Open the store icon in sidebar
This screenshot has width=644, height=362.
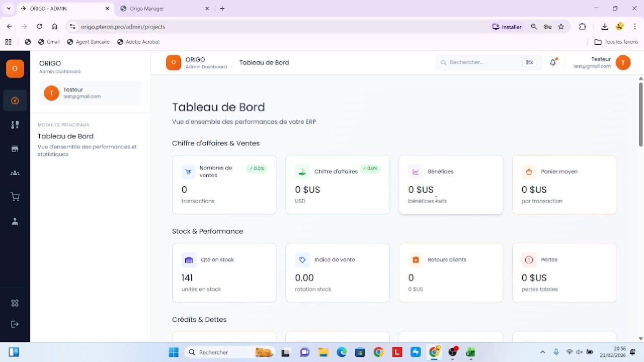click(x=15, y=149)
